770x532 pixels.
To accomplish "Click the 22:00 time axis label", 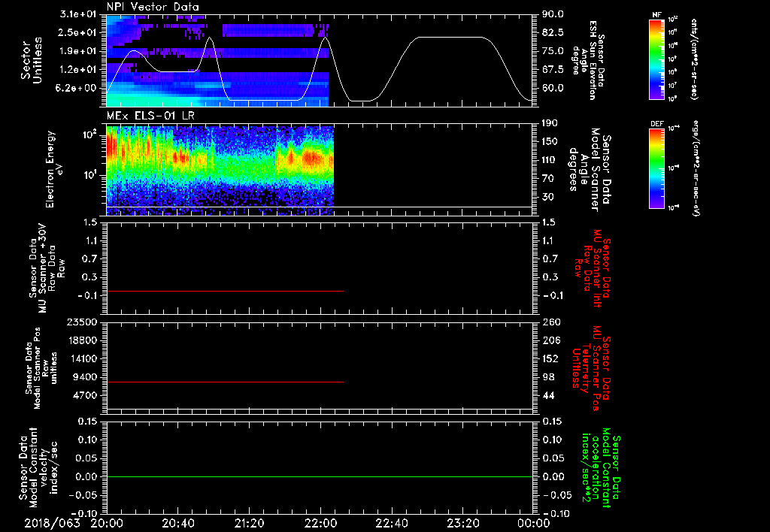I will click(x=320, y=523).
